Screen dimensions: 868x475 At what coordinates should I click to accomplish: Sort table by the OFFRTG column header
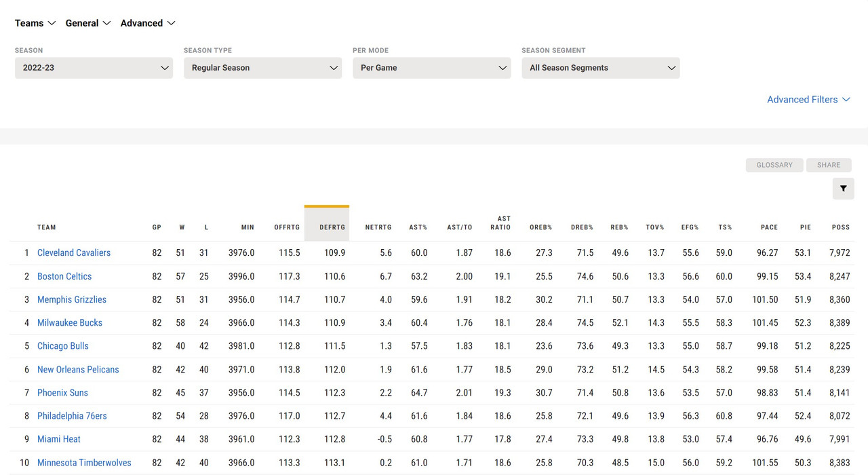point(287,227)
